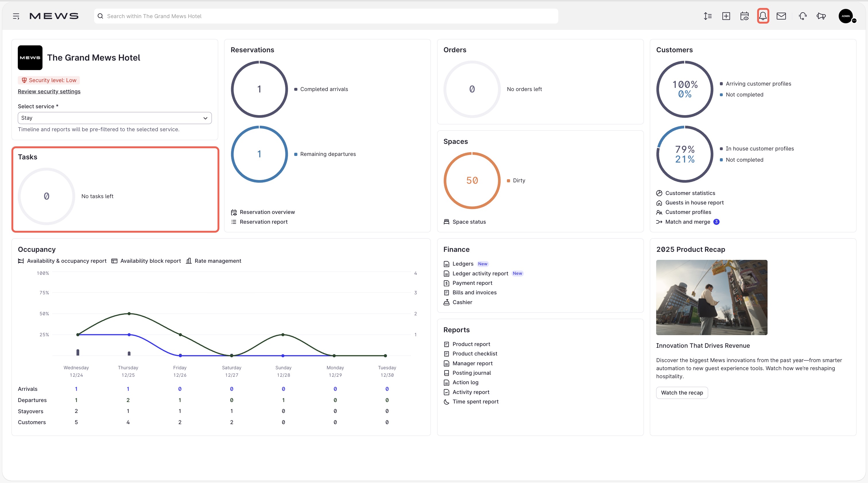Open Product checklist link

pyautogui.click(x=475, y=353)
